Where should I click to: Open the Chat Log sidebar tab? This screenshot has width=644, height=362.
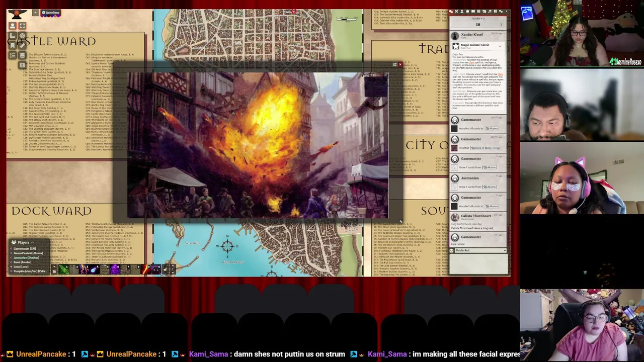point(451,12)
